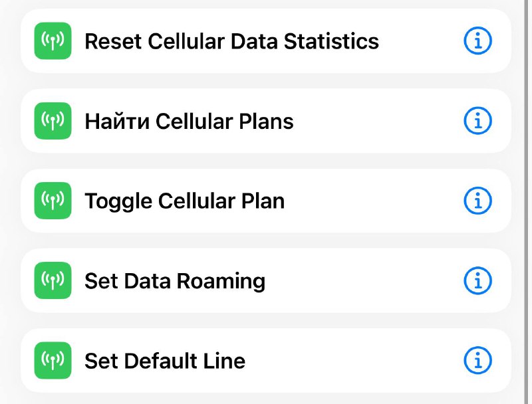
Task: Click the green cellular icon beside Reset Cellular Data Statistics
Action: (x=53, y=41)
